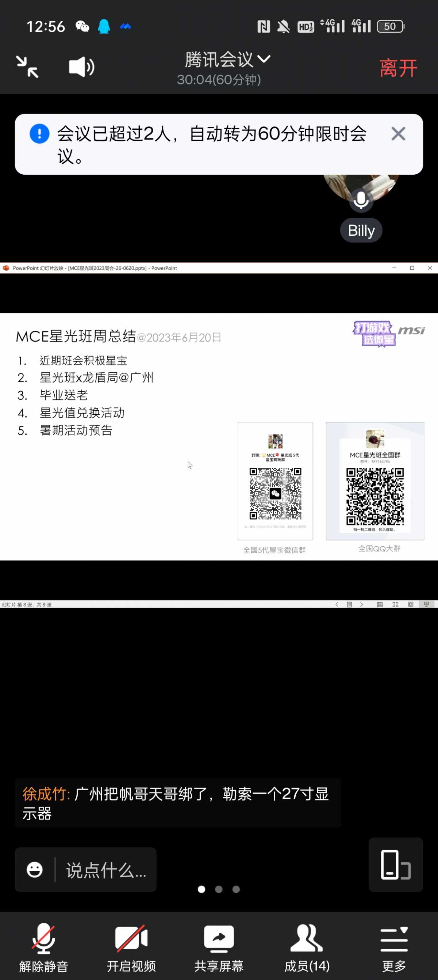Tap the msi logo on the slide
This screenshot has height=980, width=438.
pyautogui.click(x=411, y=331)
